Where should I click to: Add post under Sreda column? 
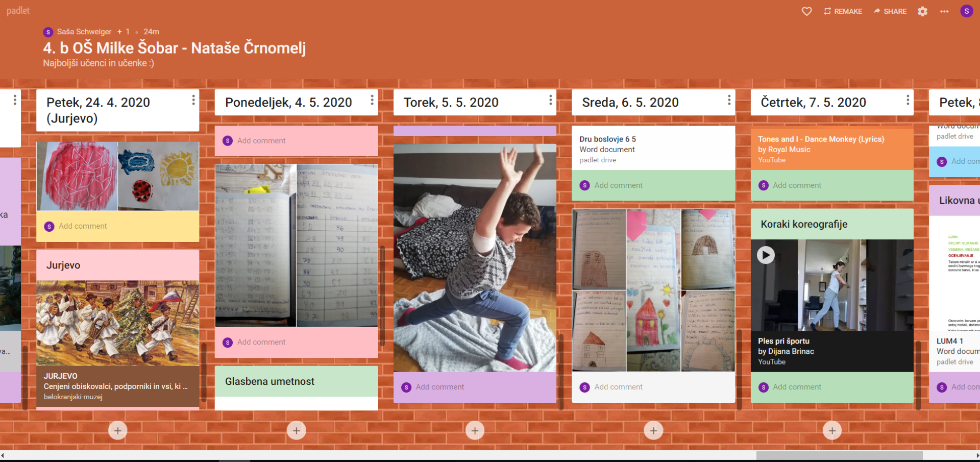(x=653, y=430)
